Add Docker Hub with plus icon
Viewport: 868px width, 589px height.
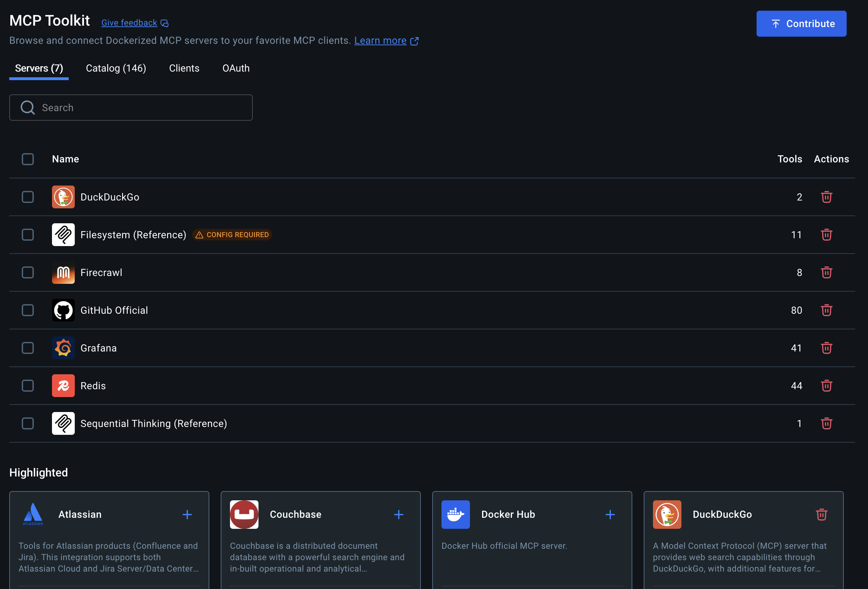tap(610, 514)
